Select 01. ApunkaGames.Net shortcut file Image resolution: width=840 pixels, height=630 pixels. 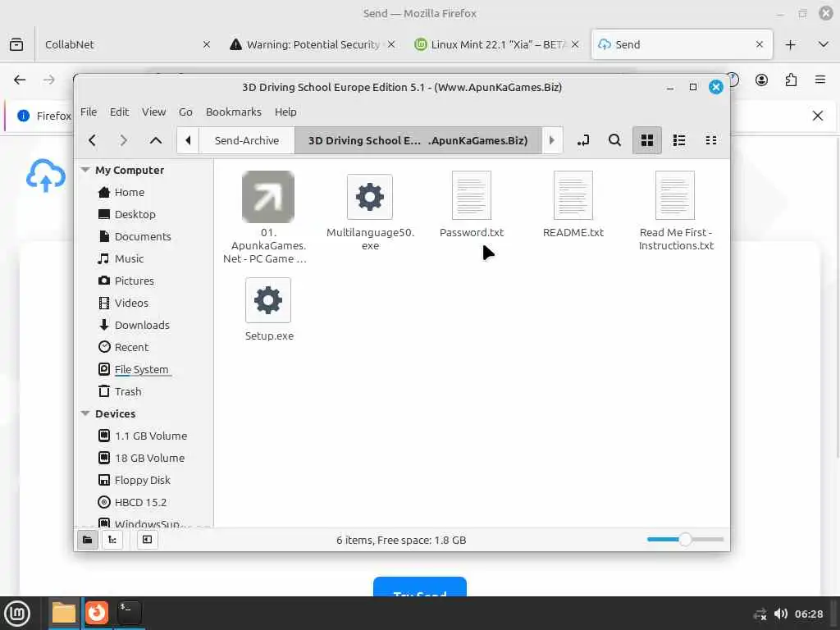click(268, 217)
